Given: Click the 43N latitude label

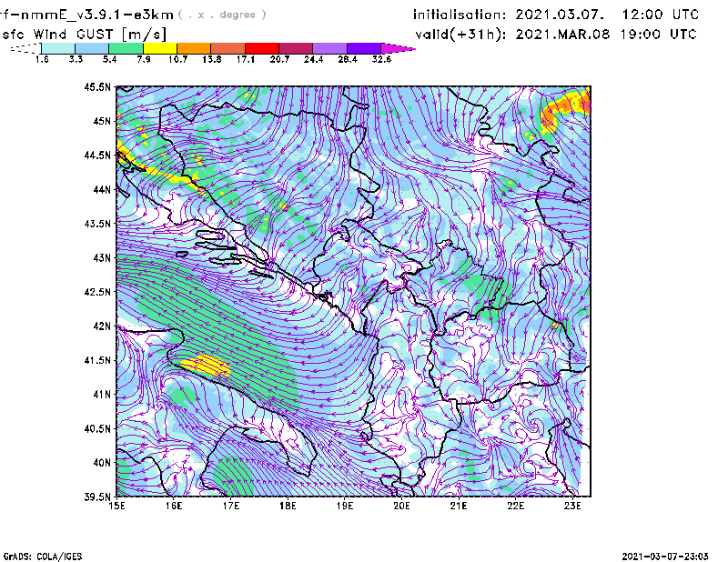Looking at the screenshot, I should 102,257.
